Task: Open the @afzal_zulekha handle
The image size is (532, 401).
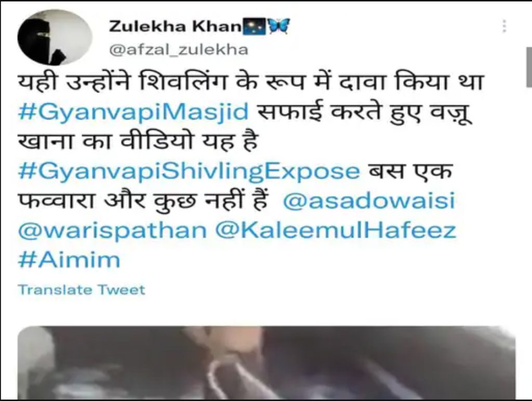Action: (x=179, y=50)
